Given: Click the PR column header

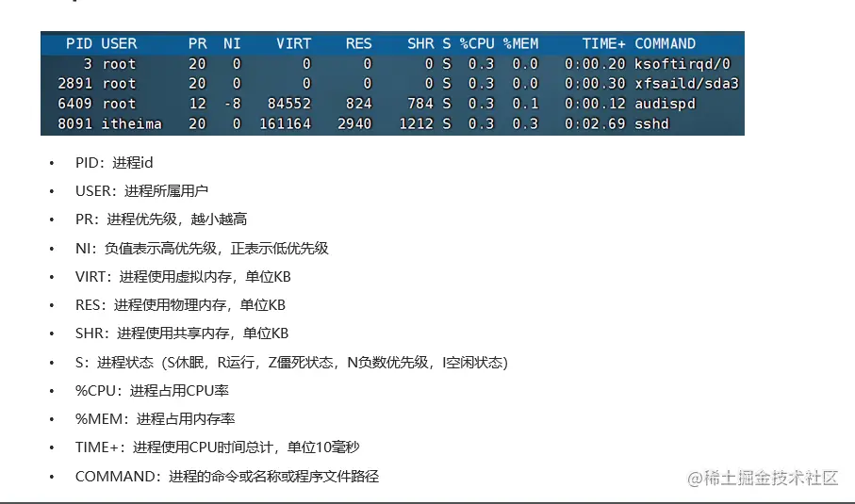Looking at the screenshot, I should coord(197,43).
